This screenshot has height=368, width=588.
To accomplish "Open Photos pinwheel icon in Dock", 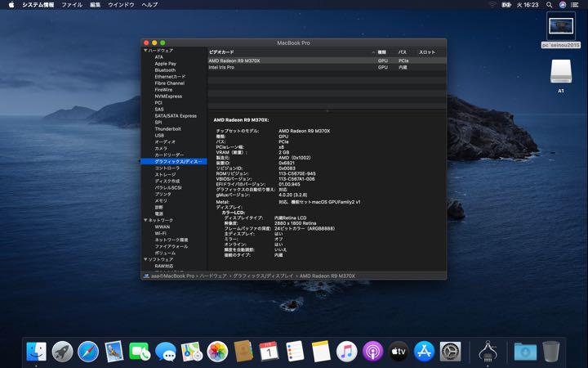I will click(x=217, y=352).
